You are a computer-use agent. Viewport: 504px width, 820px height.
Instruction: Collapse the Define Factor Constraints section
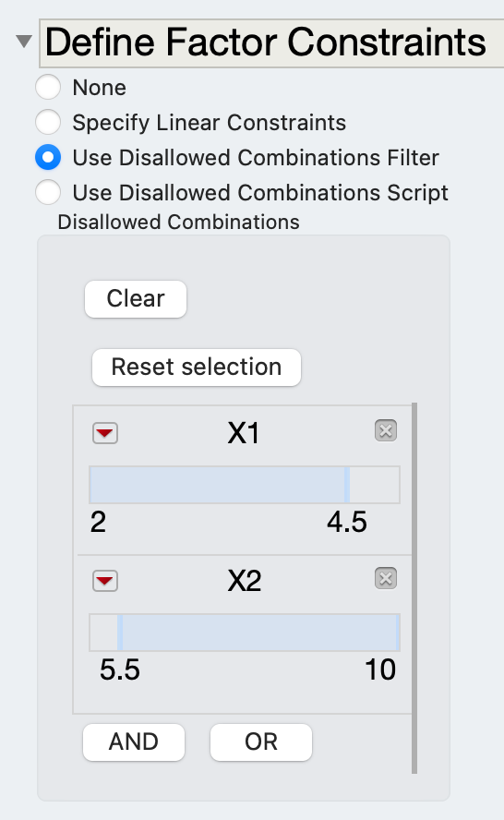23,41
